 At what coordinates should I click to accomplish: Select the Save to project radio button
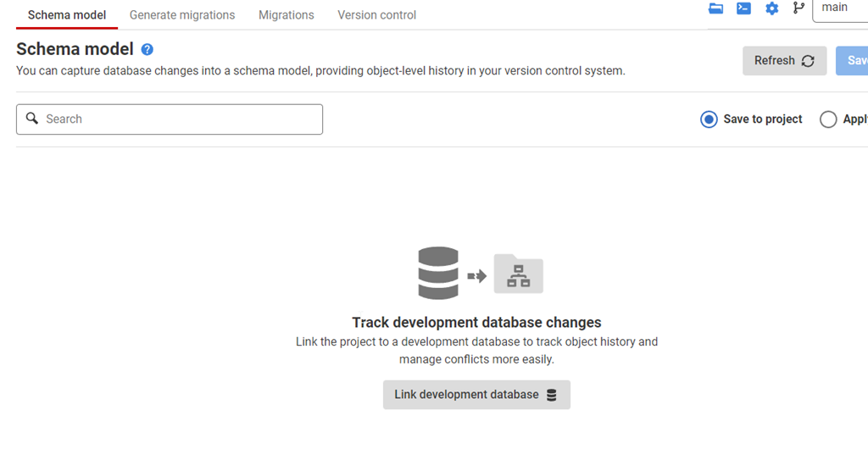click(709, 119)
